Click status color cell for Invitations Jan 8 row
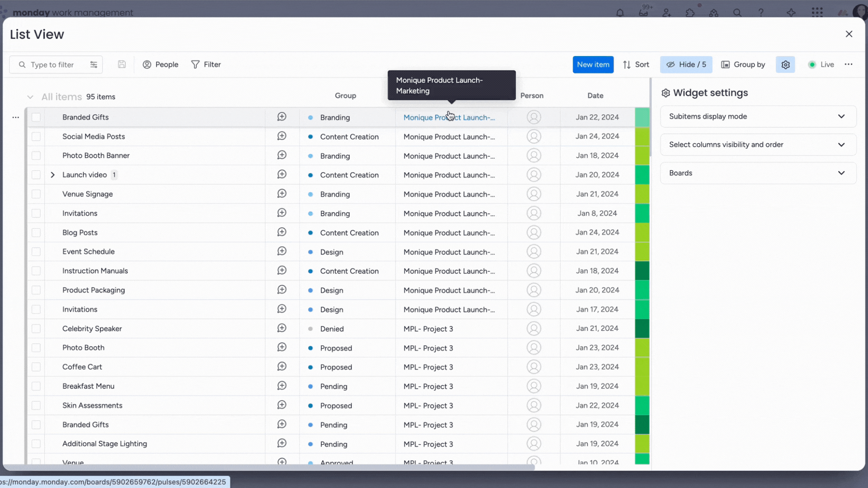The width and height of the screenshot is (868, 488). [642, 213]
